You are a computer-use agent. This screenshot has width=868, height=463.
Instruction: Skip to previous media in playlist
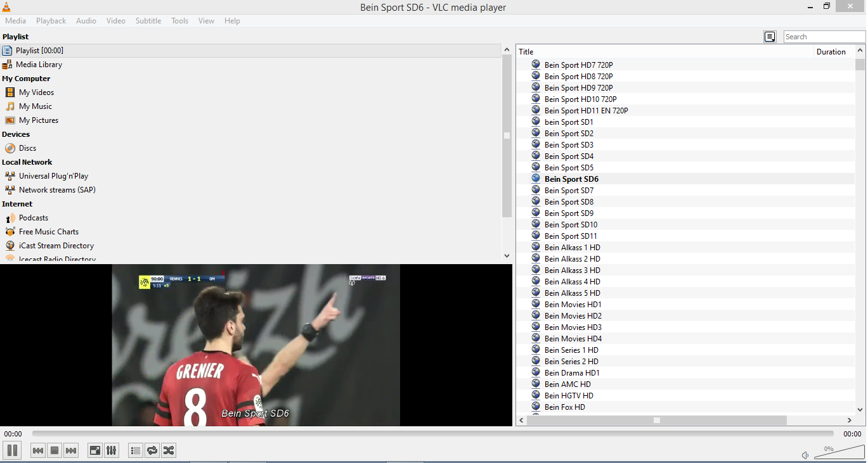38,450
